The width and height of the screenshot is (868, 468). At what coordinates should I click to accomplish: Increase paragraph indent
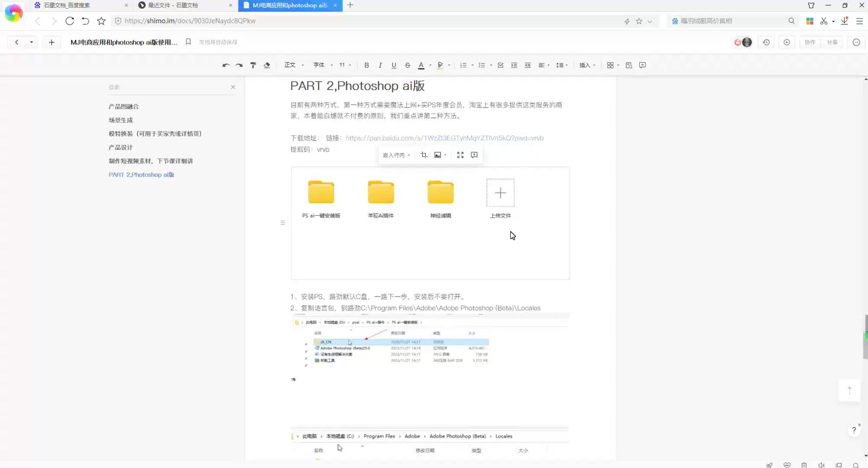point(514,65)
